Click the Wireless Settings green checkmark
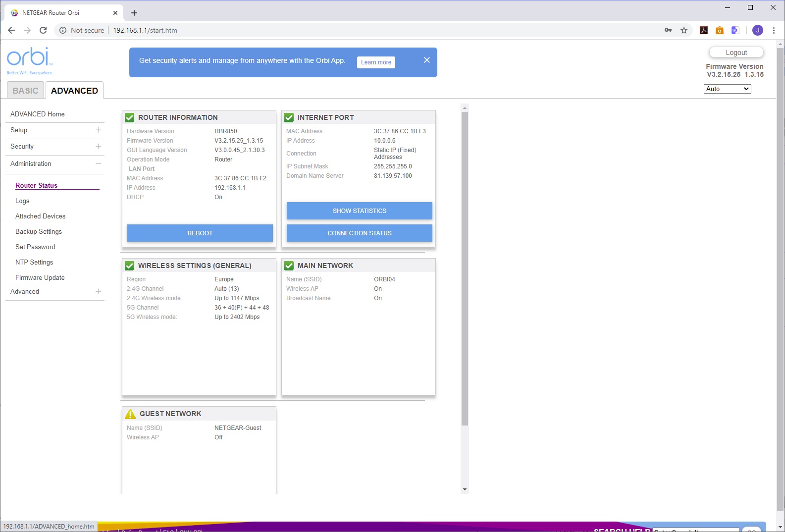 [x=130, y=266]
